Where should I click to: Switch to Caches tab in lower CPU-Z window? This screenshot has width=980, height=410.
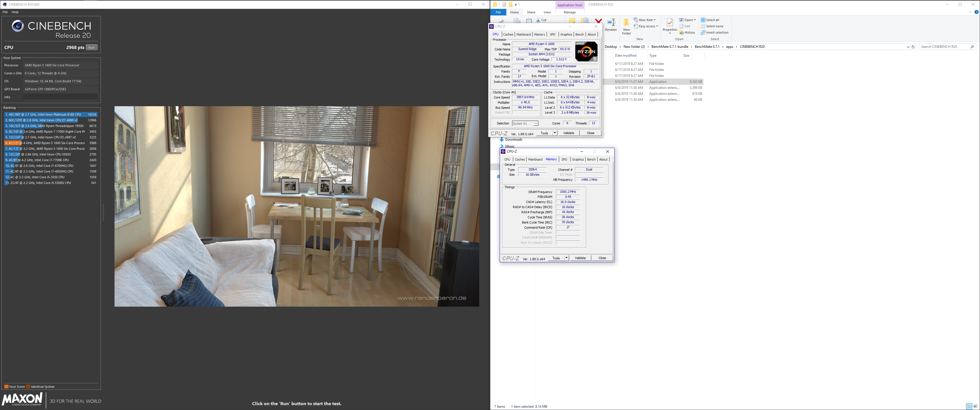520,160
